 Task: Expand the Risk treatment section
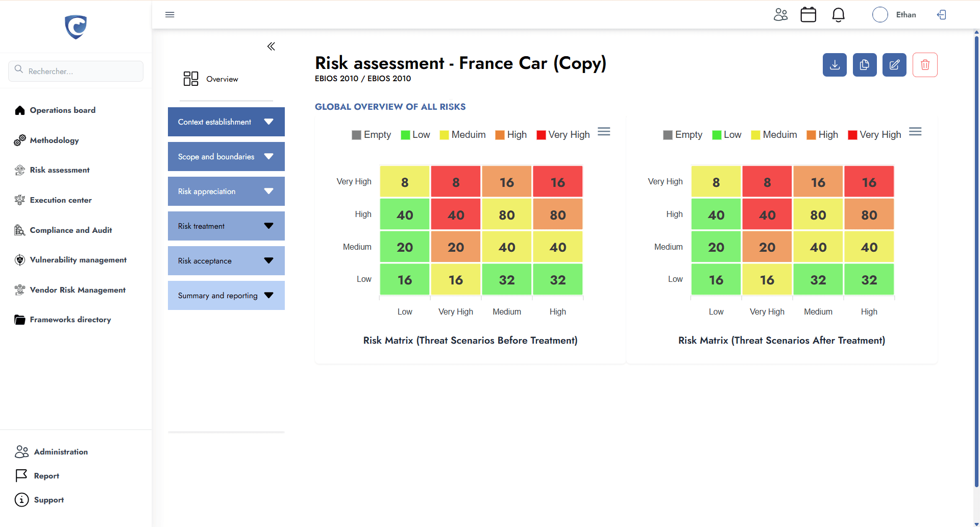[226, 226]
